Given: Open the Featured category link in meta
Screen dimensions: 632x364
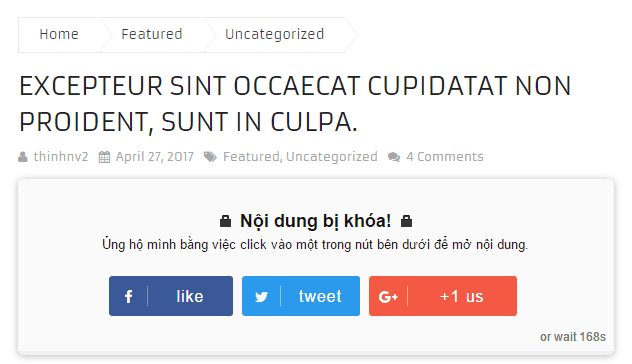Looking at the screenshot, I should [x=251, y=156].
